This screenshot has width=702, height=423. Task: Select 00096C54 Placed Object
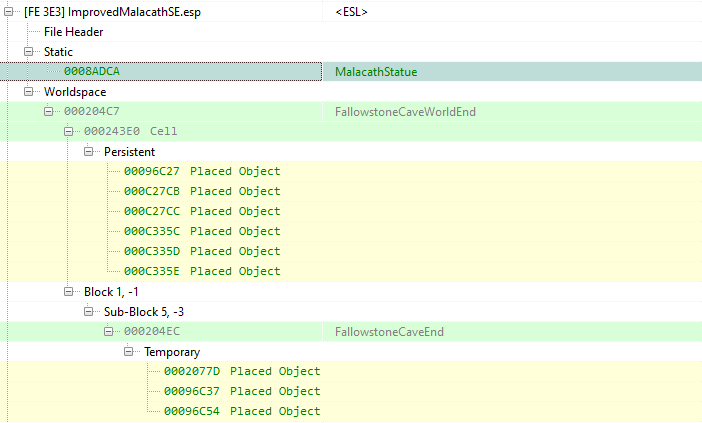tap(242, 411)
